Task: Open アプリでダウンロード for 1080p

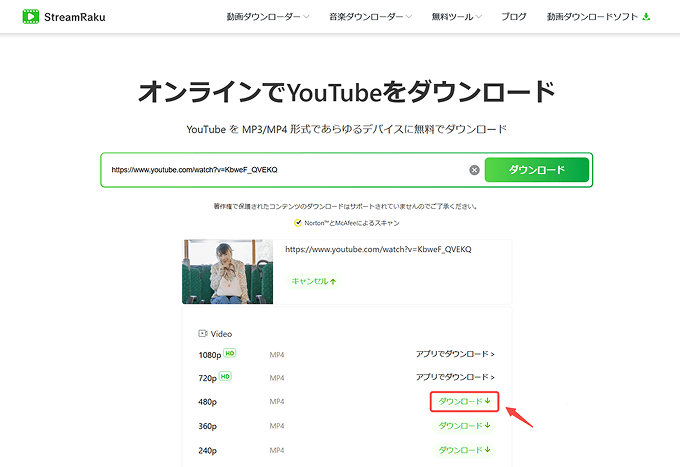Action: (x=455, y=354)
